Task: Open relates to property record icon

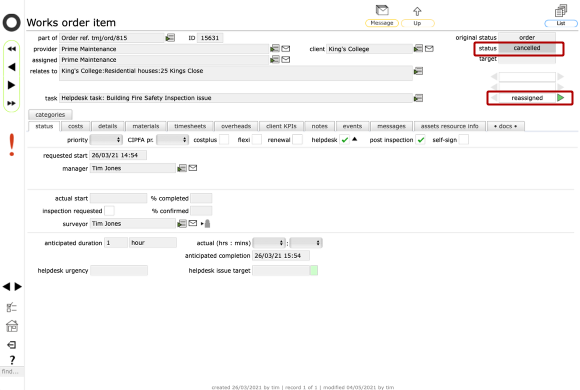Action: coord(418,71)
